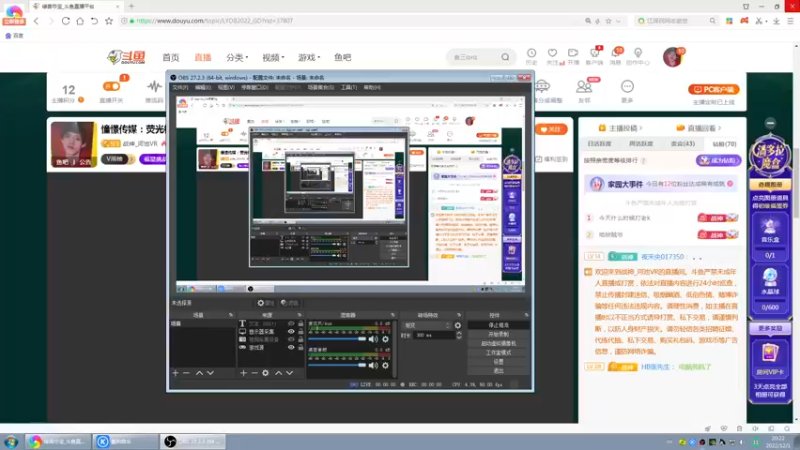Click Douyu logo in page header

(127, 57)
